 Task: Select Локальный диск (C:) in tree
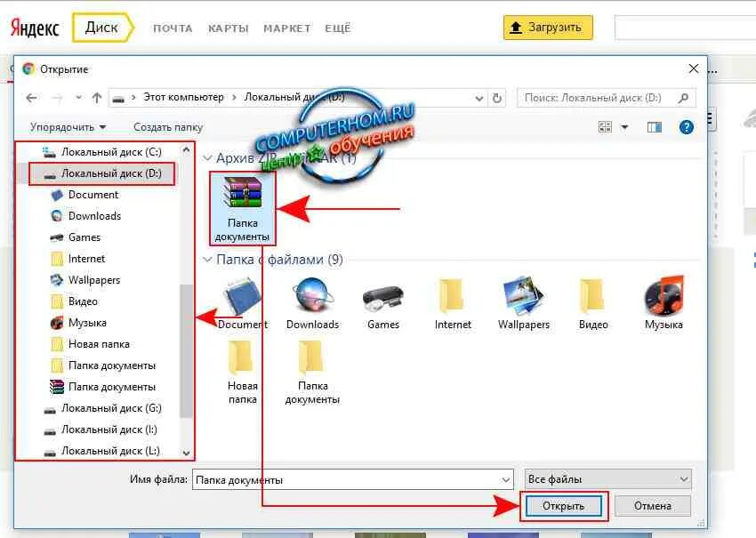[102, 152]
